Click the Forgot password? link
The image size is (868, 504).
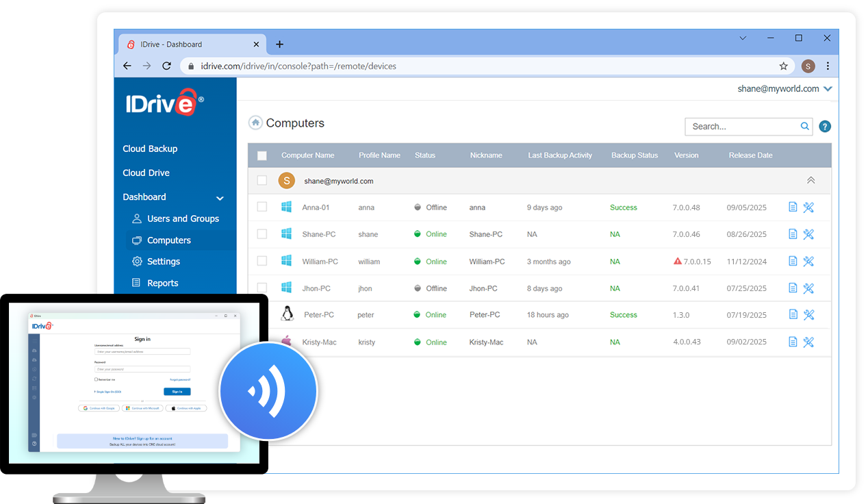click(180, 379)
